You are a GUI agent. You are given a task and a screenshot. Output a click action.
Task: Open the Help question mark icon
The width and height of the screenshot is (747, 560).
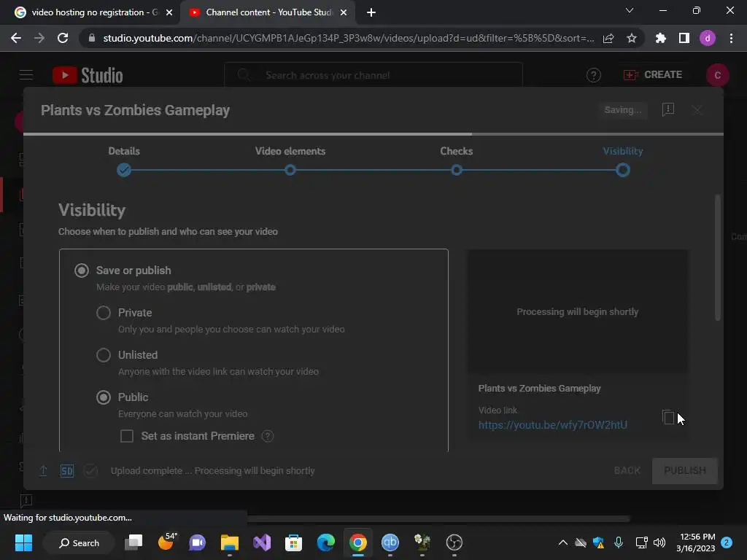(594, 75)
